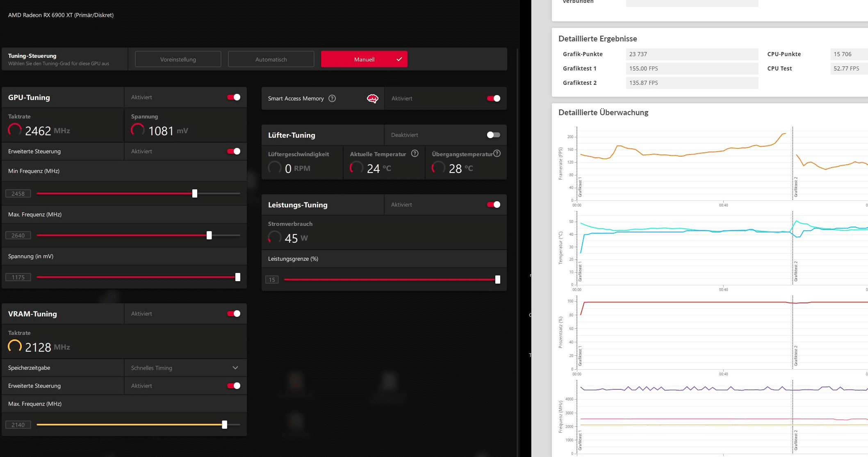Click the Grafiktest 2 value 135.87 FPS
The width and height of the screenshot is (868, 457).
[692, 83]
